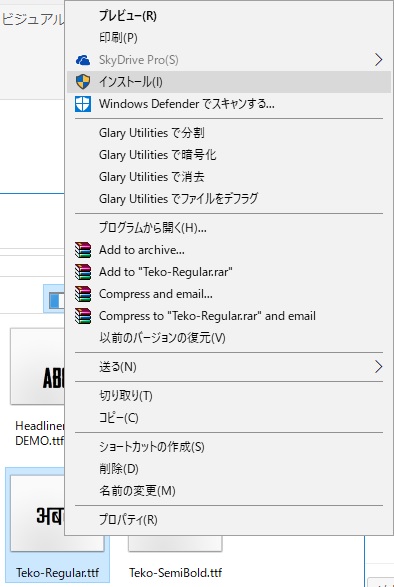Viewport: 394px width, 587px height.
Task: Select Compress and email... entry
Action: pos(229,294)
